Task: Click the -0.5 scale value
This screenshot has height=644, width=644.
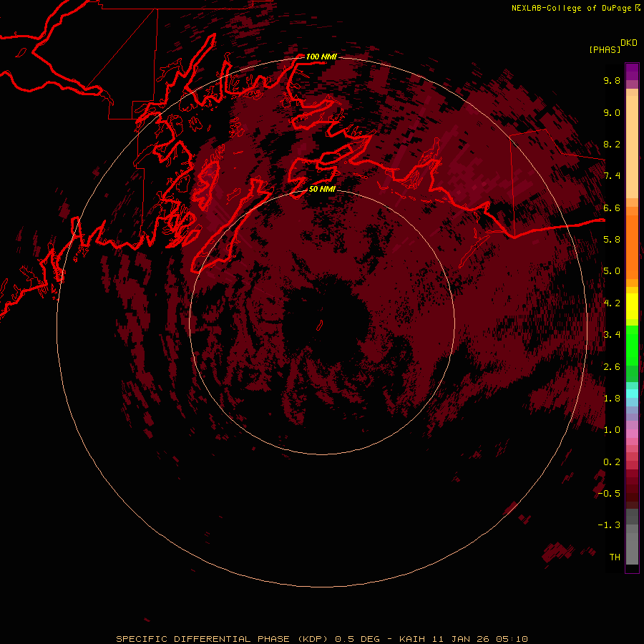Action: pos(609,493)
